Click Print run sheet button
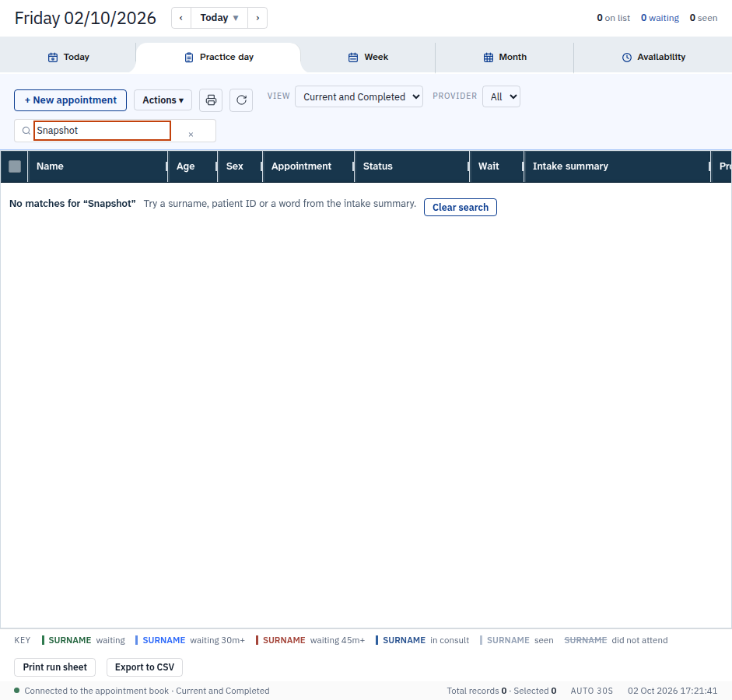732x700 pixels. (54, 667)
